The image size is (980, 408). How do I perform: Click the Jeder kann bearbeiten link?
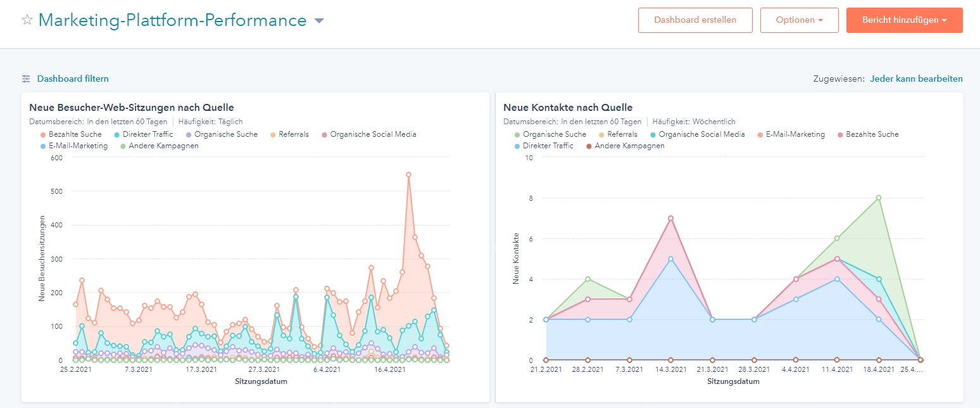click(916, 79)
